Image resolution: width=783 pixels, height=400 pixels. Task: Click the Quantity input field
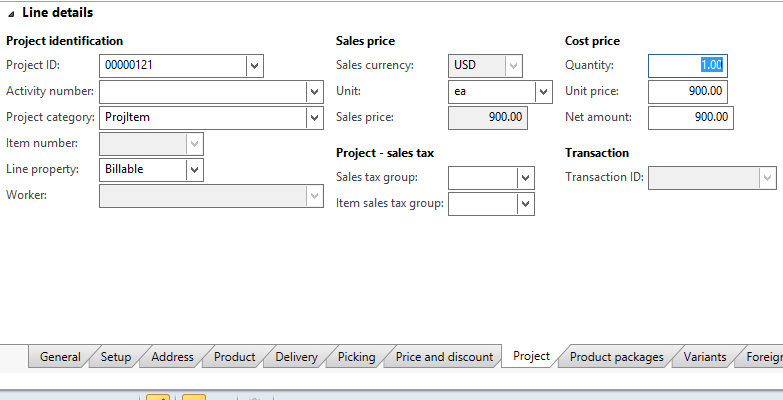tap(686, 66)
